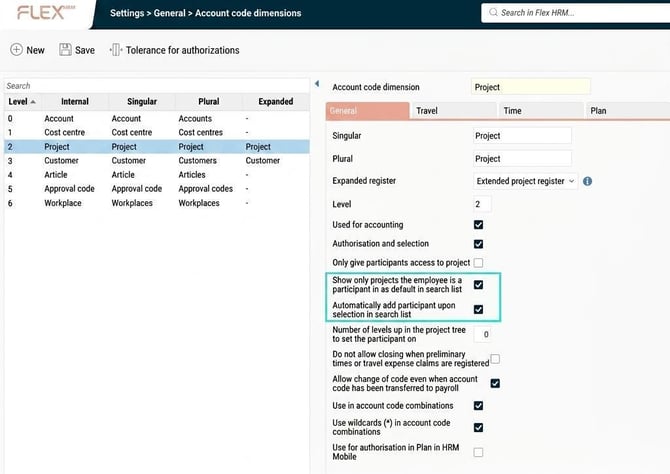This screenshot has width=670, height=474.
Task: Collapse the list panel with the arrow
Action: pyautogui.click(x=317, y=84)
